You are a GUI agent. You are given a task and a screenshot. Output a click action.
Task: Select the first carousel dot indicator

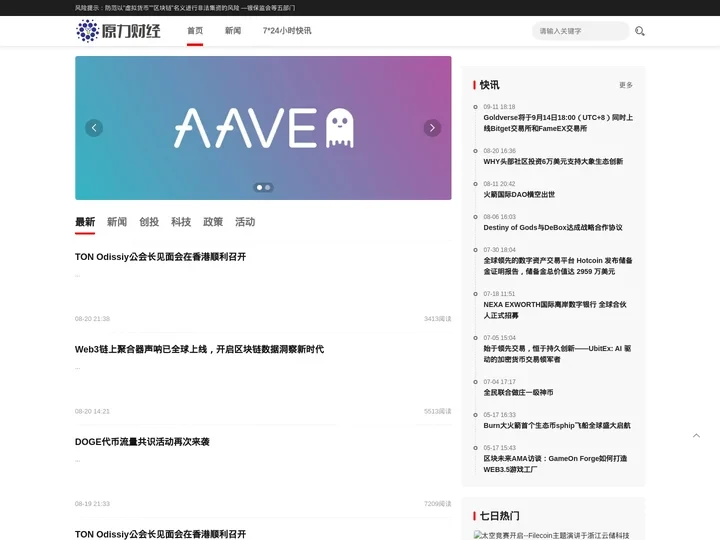pos(259,187)
